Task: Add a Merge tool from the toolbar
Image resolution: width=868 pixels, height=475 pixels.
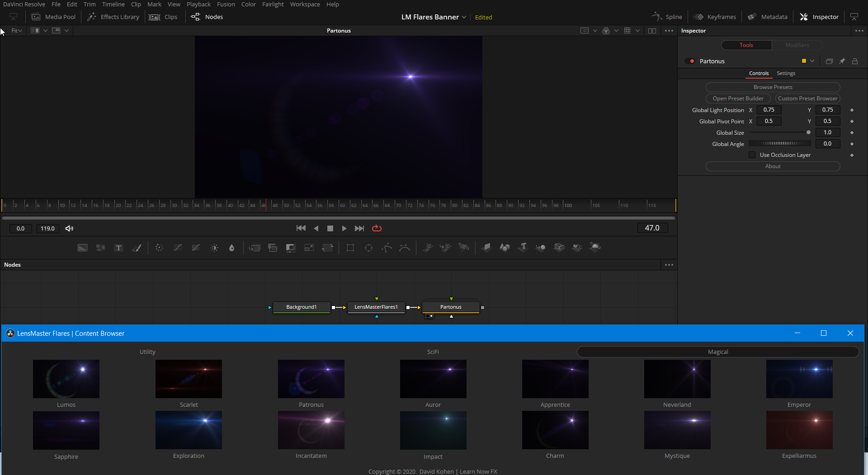Action: (255, 248)
